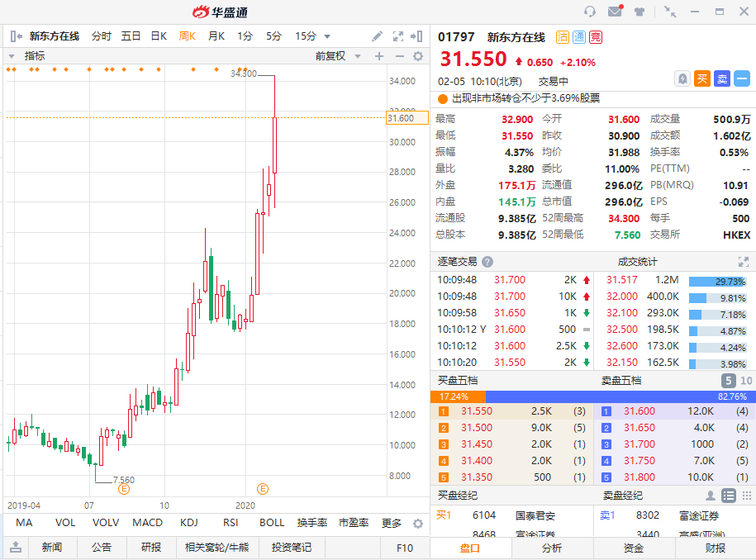The width and height of the screenshot is (756, 560).
Task: Enable the MACD indicator
Action: pos(148,523)
